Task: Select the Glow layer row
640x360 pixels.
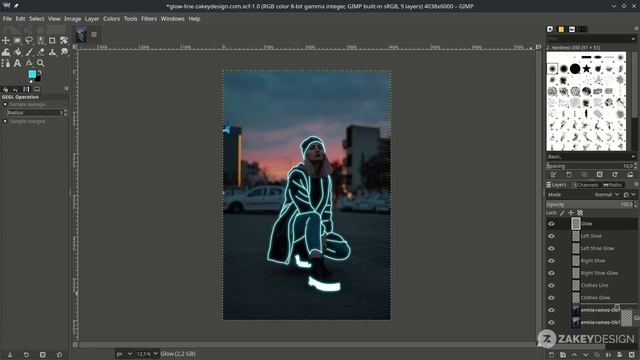Action: 592,224
